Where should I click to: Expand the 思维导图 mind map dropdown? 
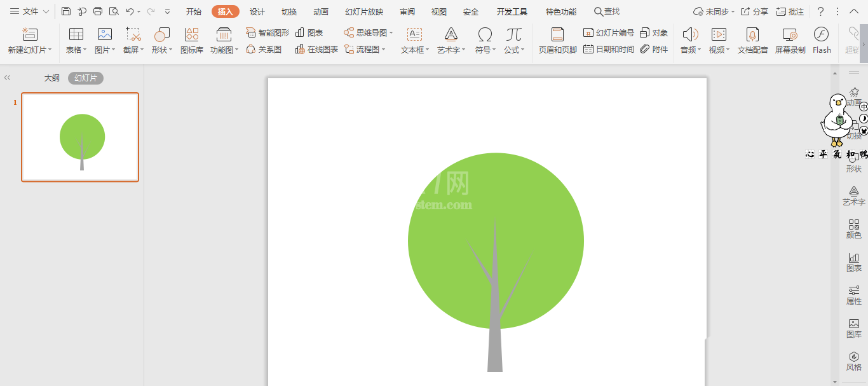(x=391, y=32)
